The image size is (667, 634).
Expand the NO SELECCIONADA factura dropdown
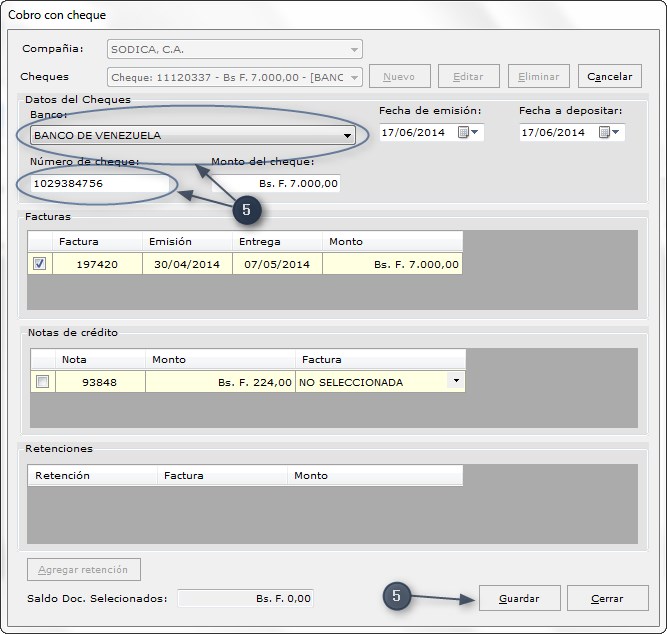coord(456,380)
